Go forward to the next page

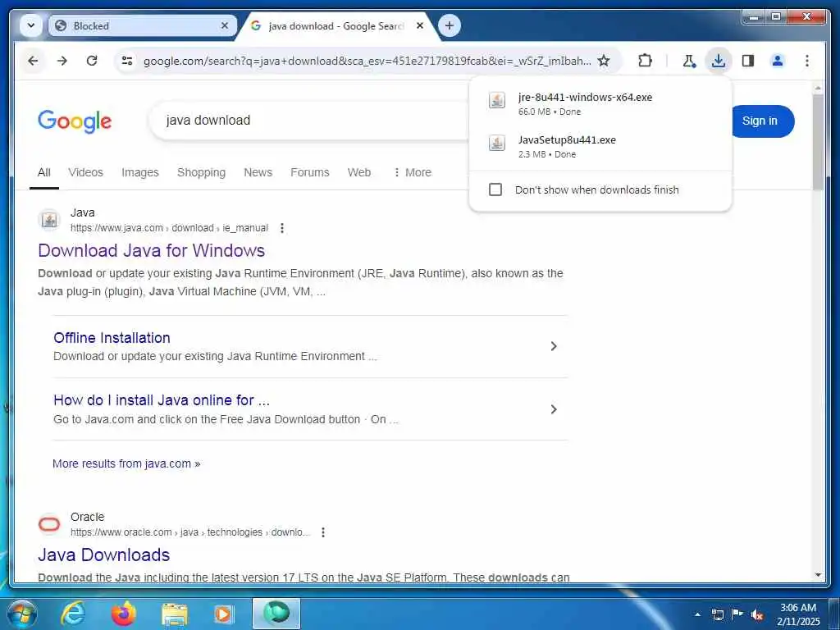coord(62,61)
